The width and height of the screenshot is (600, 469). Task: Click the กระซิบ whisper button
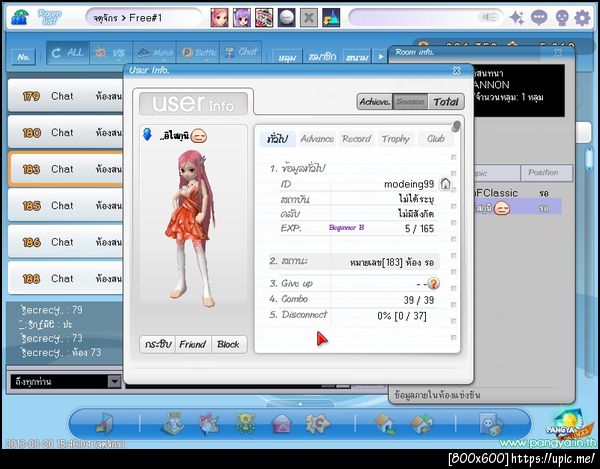158,344
